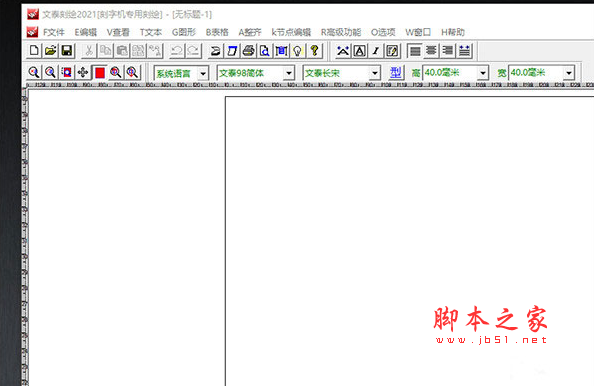Toggle left text alignment
The image size is (594, 386).
[x=415, y=50]
